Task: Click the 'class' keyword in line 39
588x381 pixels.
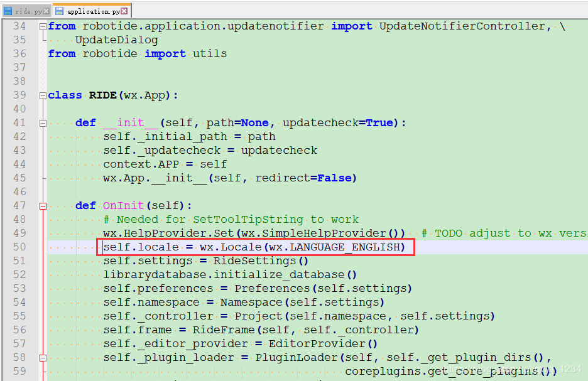Action: pyautogui.click(x=65, y=95)
